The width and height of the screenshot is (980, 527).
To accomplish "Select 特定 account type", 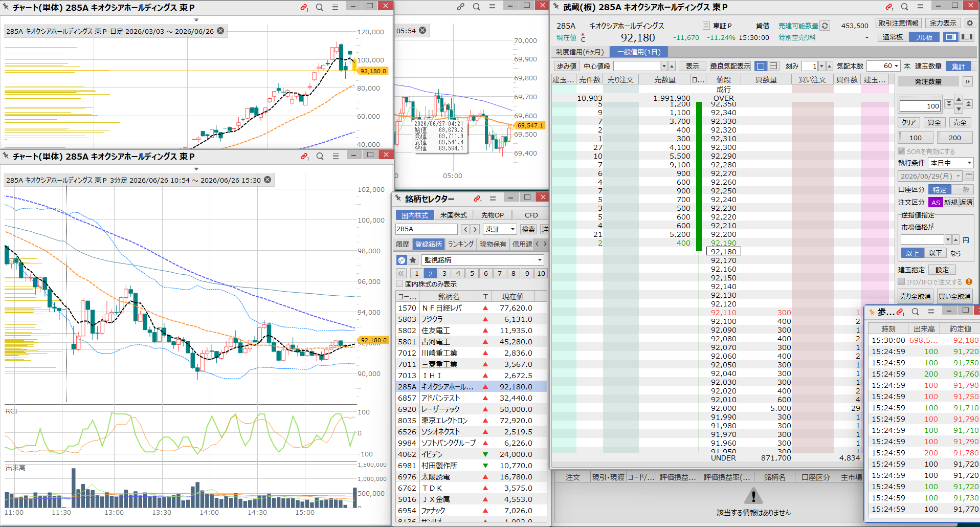I will click(x=939, y=189).
